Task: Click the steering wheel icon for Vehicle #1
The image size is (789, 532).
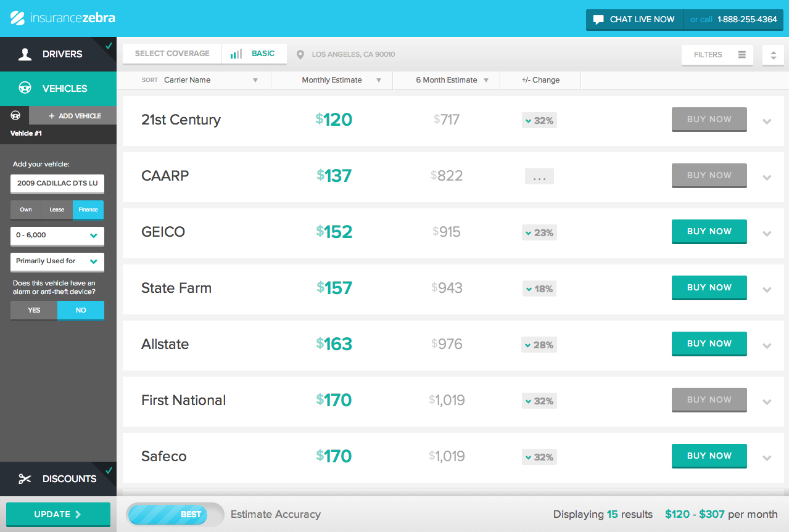Action: click(x=15, y=115)
